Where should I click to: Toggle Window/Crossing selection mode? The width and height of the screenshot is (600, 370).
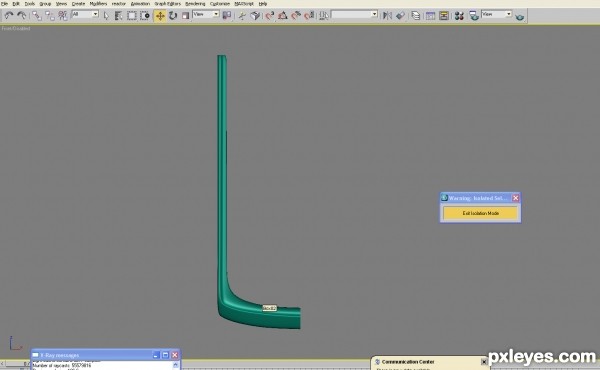[x=145, y=16]
